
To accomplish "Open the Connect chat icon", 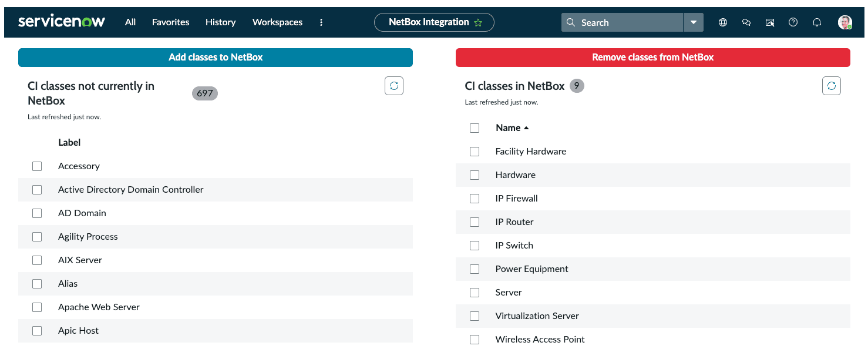I will (x=746, y=22).
